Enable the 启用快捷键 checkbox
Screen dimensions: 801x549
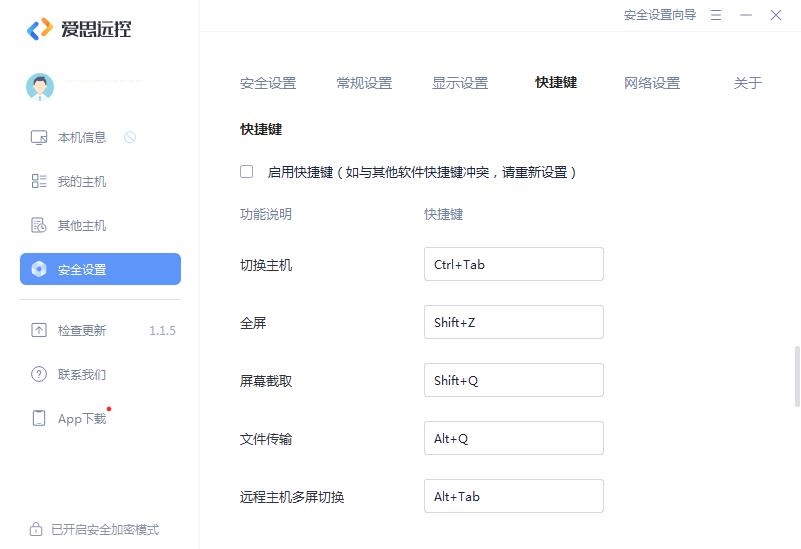[x=247, y=172]
